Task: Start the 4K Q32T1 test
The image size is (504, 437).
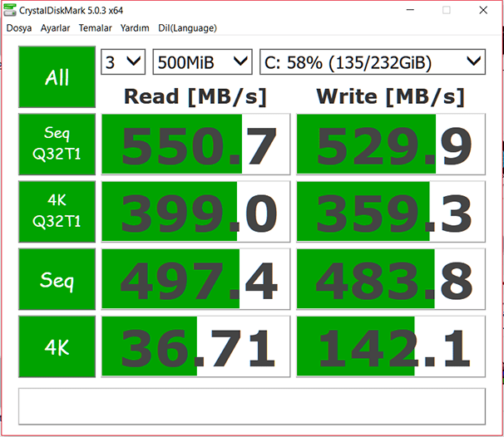Action: [x=57, y=212]
